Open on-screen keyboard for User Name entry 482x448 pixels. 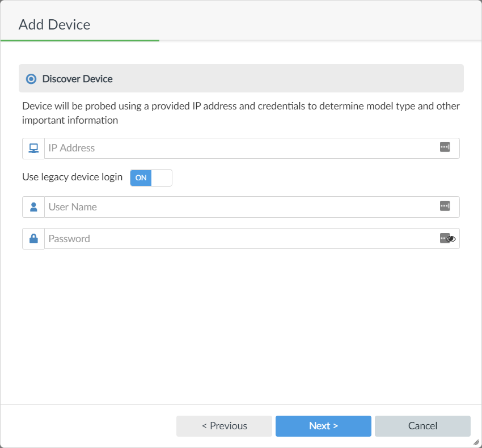pyautogui.click(x=445, y=206)
